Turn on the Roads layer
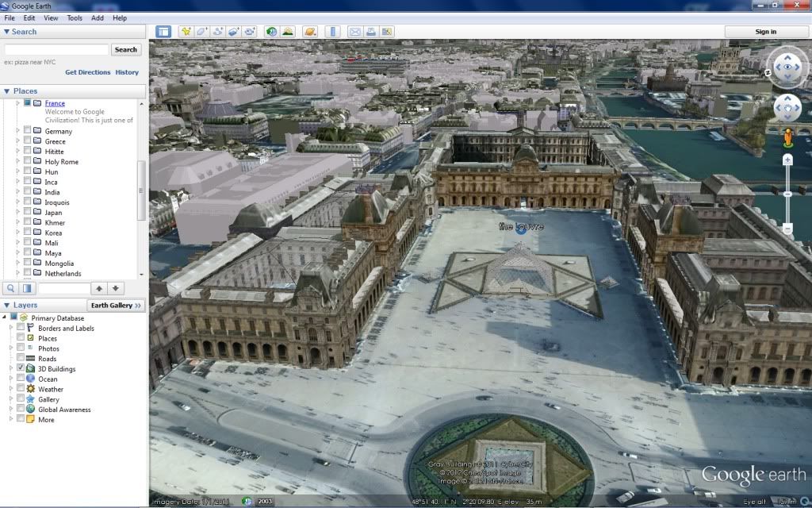 [21, 358]
